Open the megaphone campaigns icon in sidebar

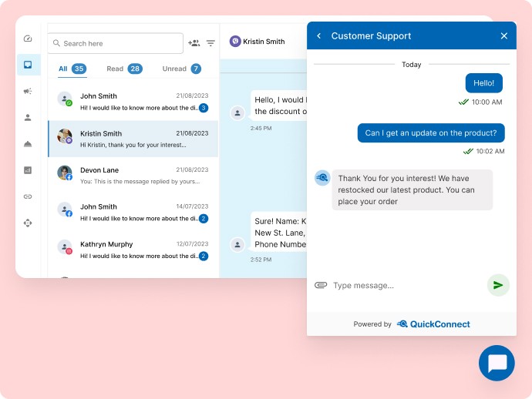[28, 91]
